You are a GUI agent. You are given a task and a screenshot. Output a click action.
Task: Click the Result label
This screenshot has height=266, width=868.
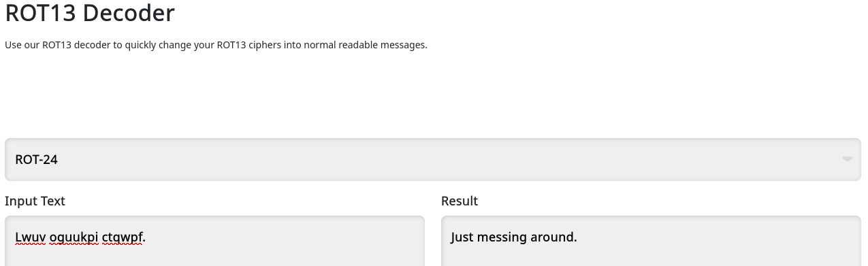point(460,201)
